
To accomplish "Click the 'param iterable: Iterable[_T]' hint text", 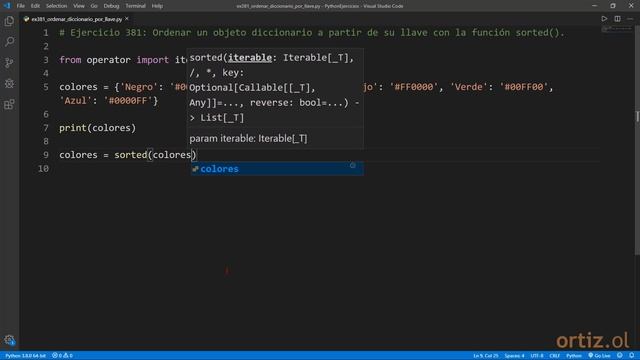I will click(x=248, y=139).
